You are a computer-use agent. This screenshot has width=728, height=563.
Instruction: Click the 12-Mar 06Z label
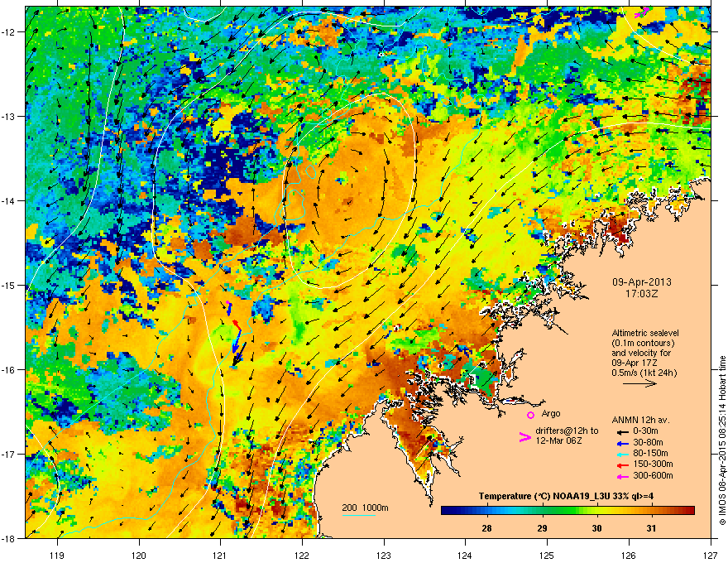point(558,440)
